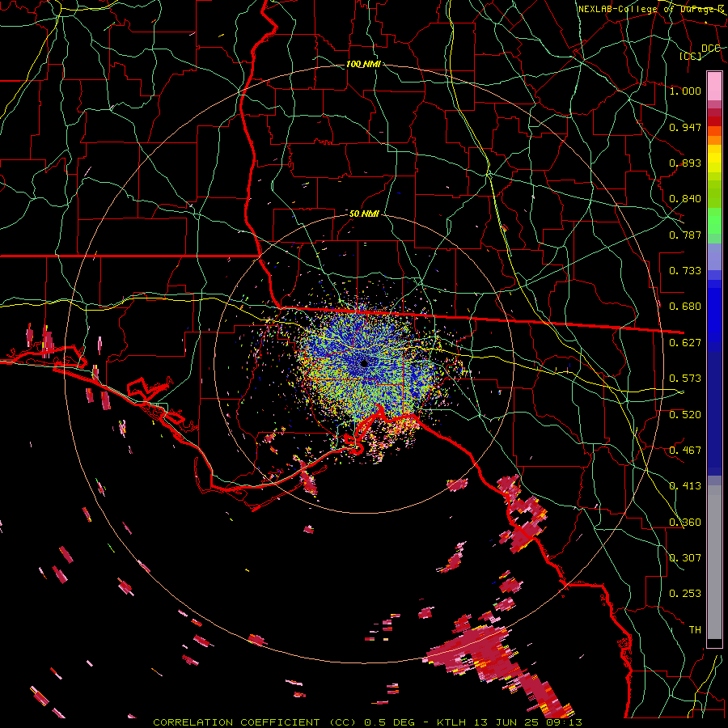Click the 50 NMI range ring label
The height and width of the screenshot is (728, 728).
pos(364,214)
